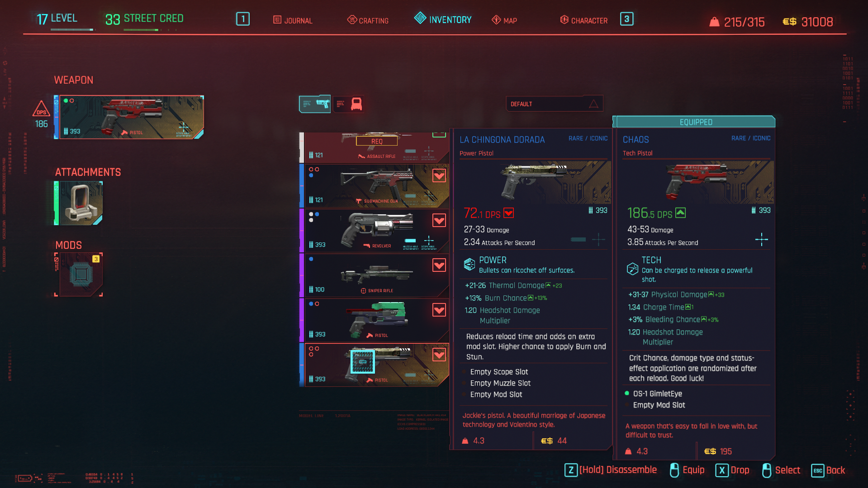868x488 pixels.
Task: Select the sniper rifle in the list
Action: pos(375,275)
